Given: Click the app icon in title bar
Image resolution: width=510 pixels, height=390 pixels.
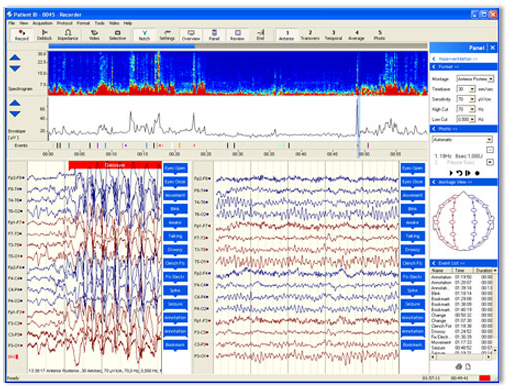Looking at the screenshot, I should coord(10,14).
